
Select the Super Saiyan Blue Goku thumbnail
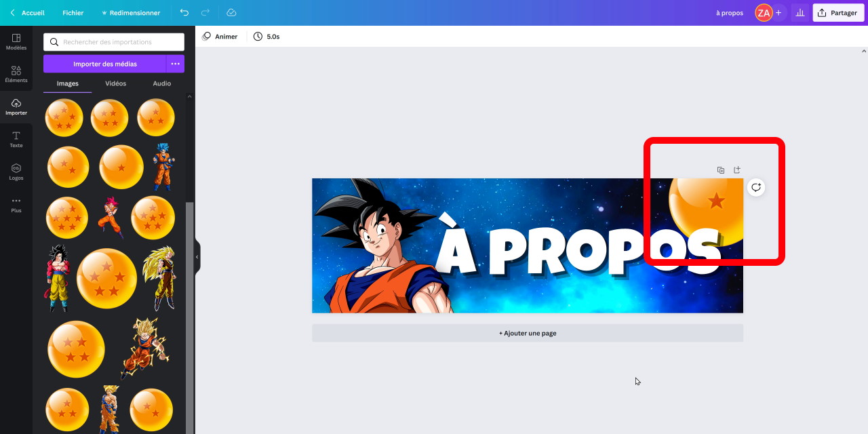[162, 166]
